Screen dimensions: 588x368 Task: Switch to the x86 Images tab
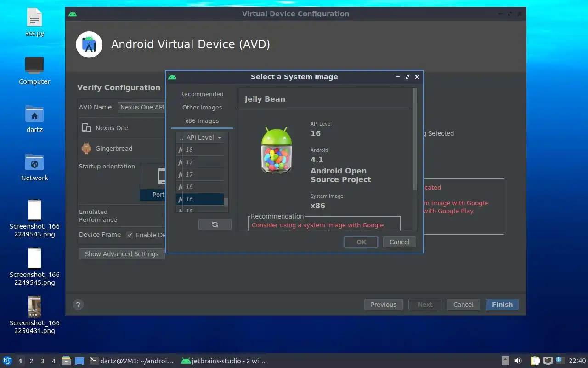202,121
